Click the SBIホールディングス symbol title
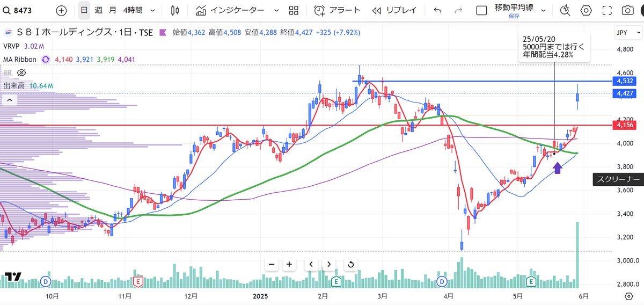Screen dimensions: 644x306 (84, 33)
